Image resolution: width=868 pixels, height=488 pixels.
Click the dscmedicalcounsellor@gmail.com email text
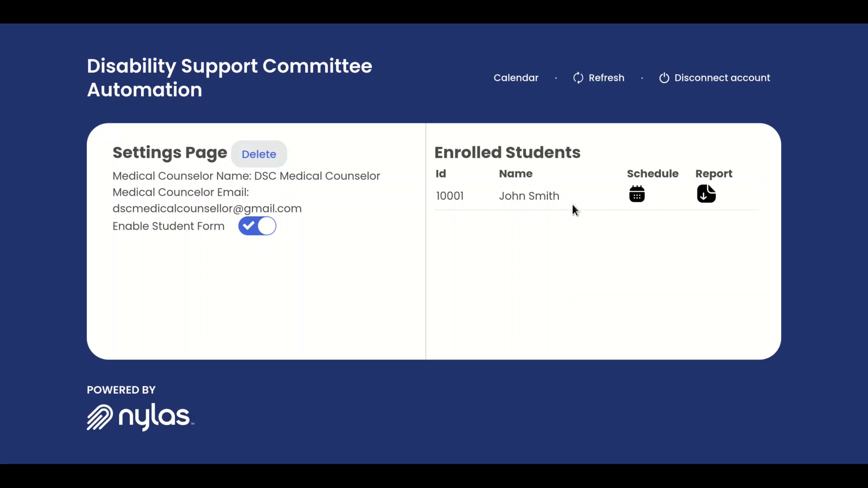[x=207, y=208]
